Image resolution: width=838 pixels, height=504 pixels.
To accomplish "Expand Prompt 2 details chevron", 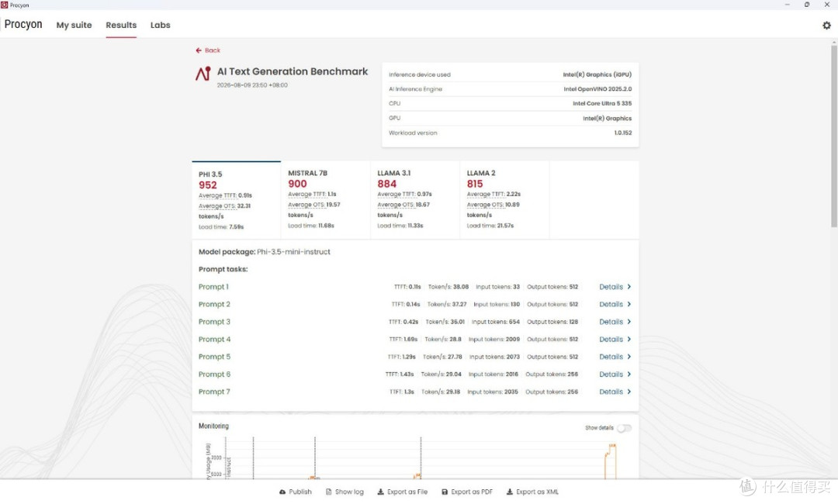I will [x=629, y=304].
